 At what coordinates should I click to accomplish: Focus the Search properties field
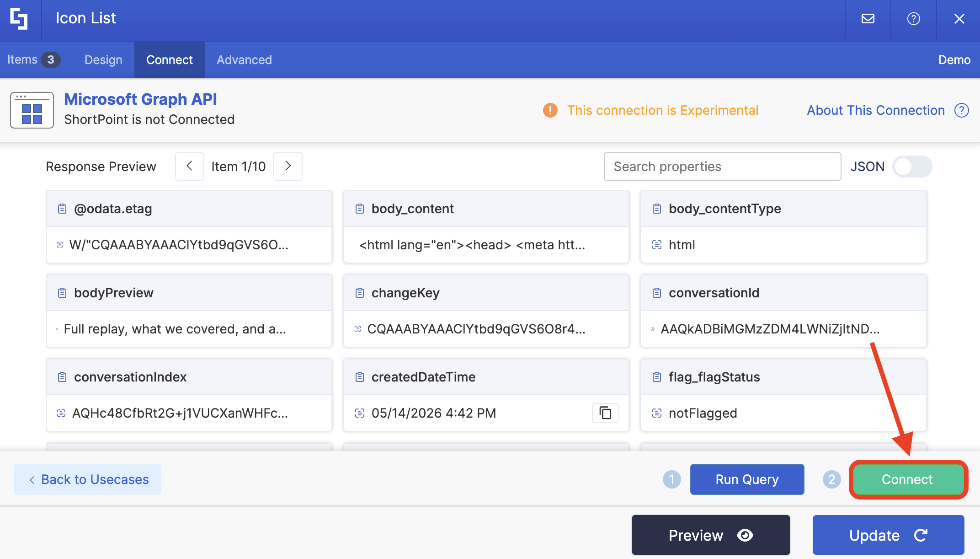click(722, 167)
